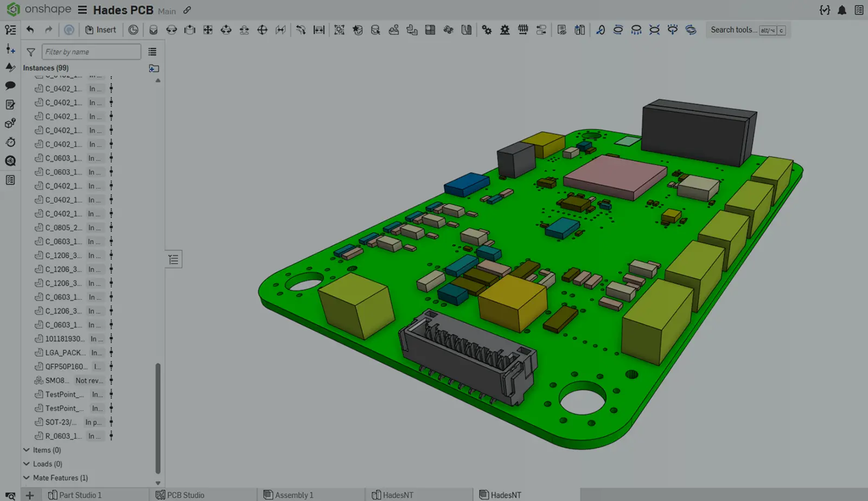Select the Fastened mate tool
This screenshot has height=501, width=868.
point(154,30)
